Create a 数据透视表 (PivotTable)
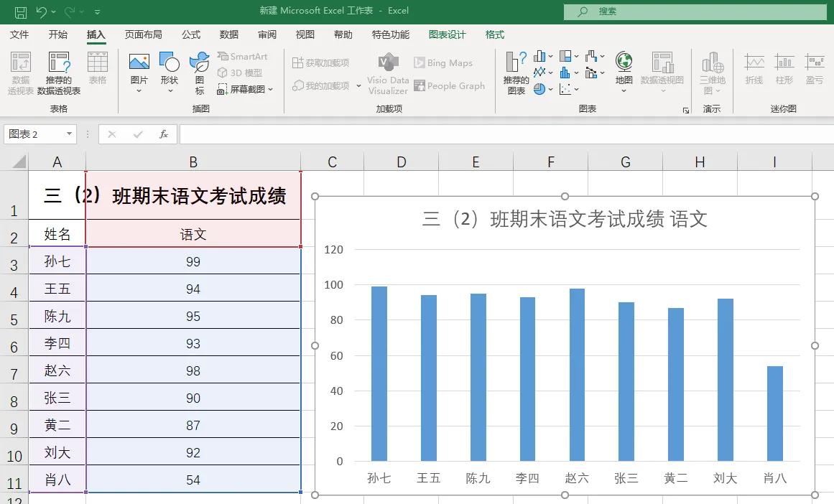This screenshot has width=834, height=504. pos(21,72)
